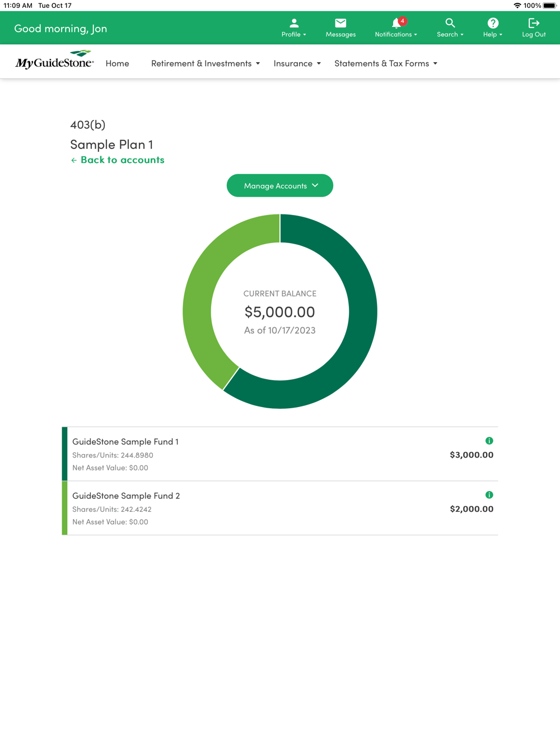Click Fund 2 Net Asset Value: $0.00

110,522
